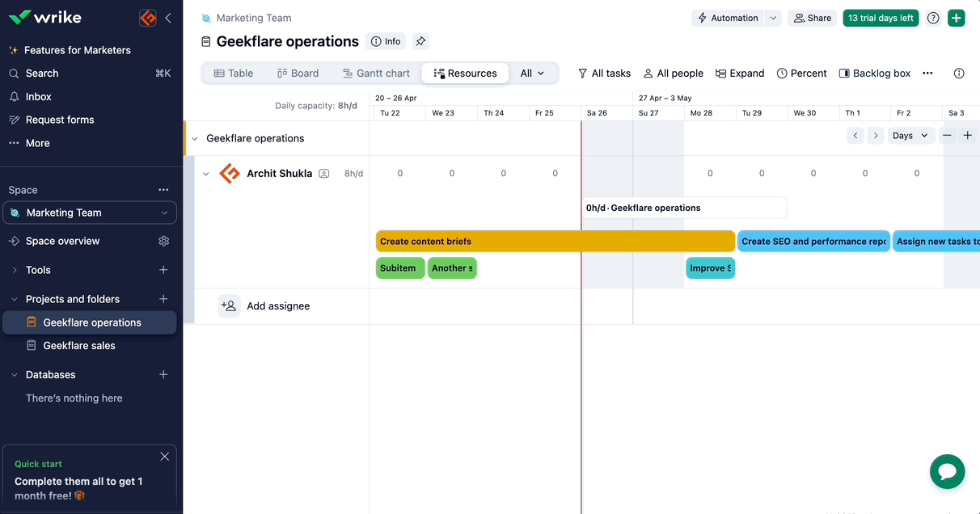Open the Automation dropdown arrow
This screenshot has width=980, height=514.
coord(773,18)
